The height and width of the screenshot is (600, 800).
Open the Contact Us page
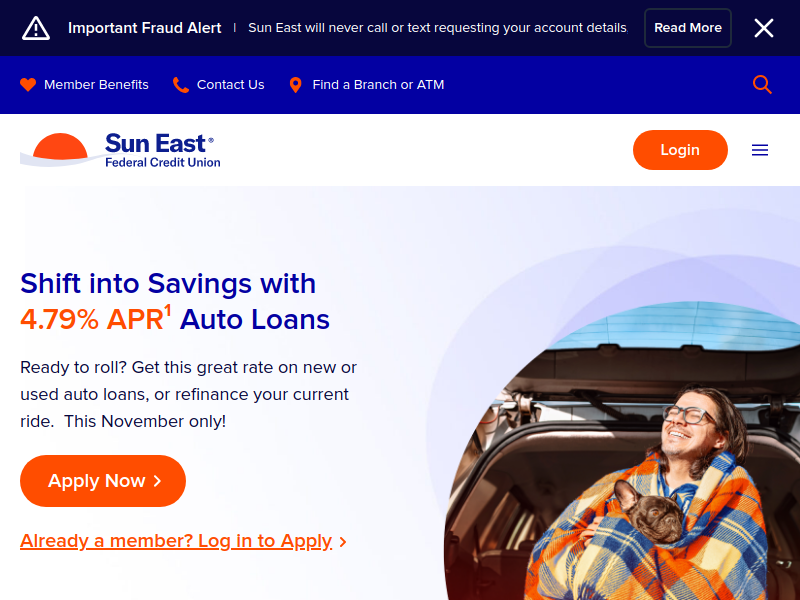coord(230,85)
